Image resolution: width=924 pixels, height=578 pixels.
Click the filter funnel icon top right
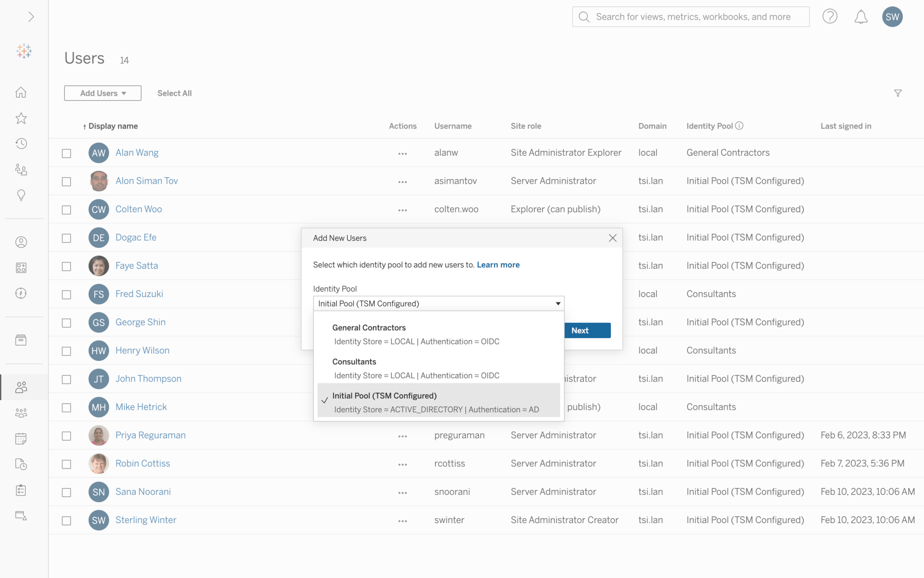click(898, 93)
